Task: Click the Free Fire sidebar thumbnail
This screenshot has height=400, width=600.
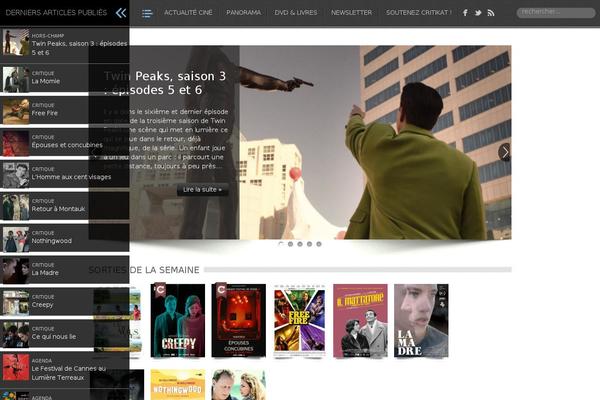Action: point(16,111)
